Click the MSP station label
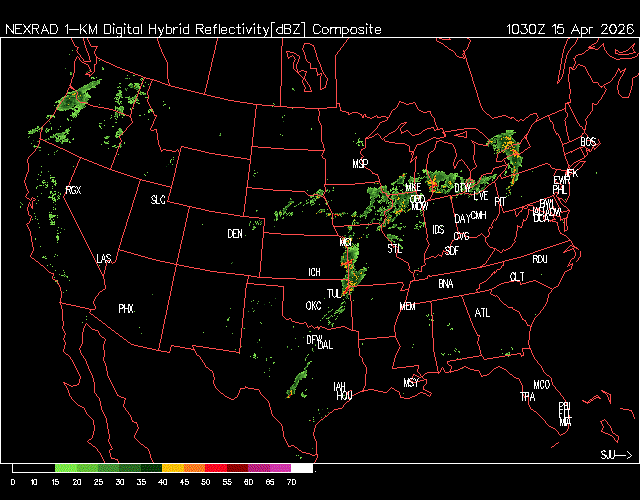 click(361, 163)
